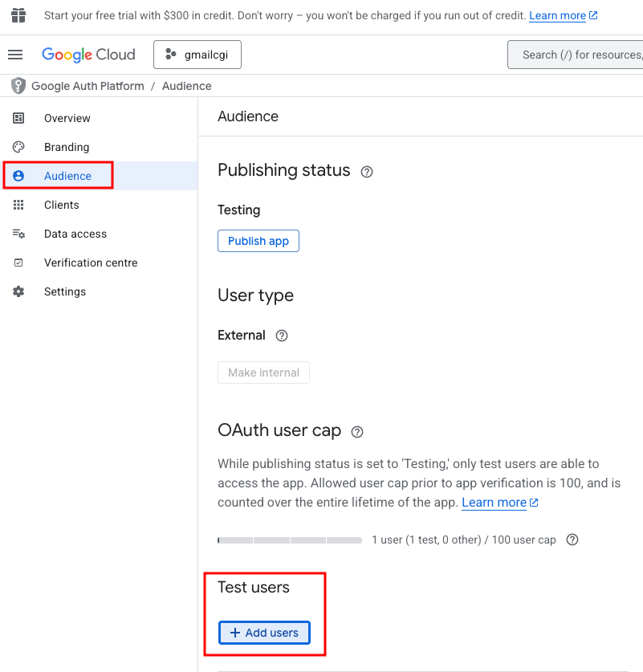Click the Add users button

pos(264,633)
